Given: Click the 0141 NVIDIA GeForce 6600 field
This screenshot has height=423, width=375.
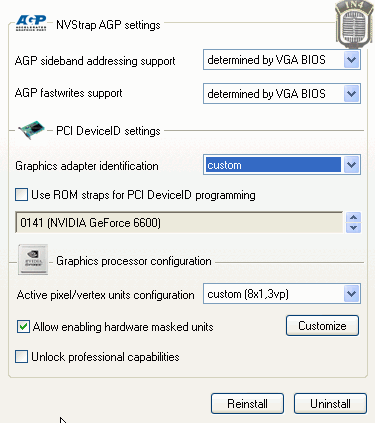Looking at the screenshot, I should (179, 222).
